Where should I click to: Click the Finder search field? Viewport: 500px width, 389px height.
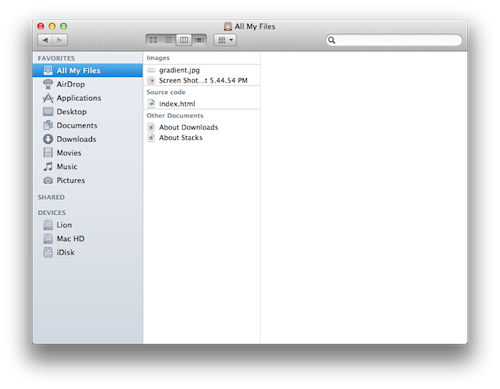click(x=394, y=40)
